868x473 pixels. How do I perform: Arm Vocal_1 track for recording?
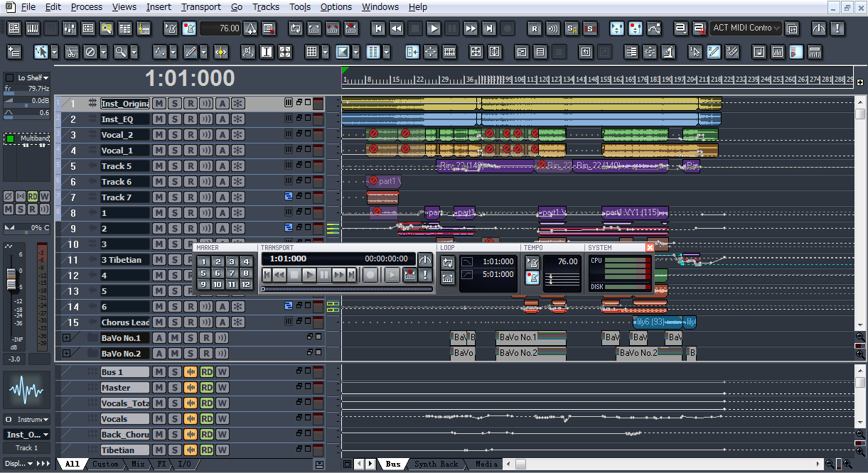191,151
